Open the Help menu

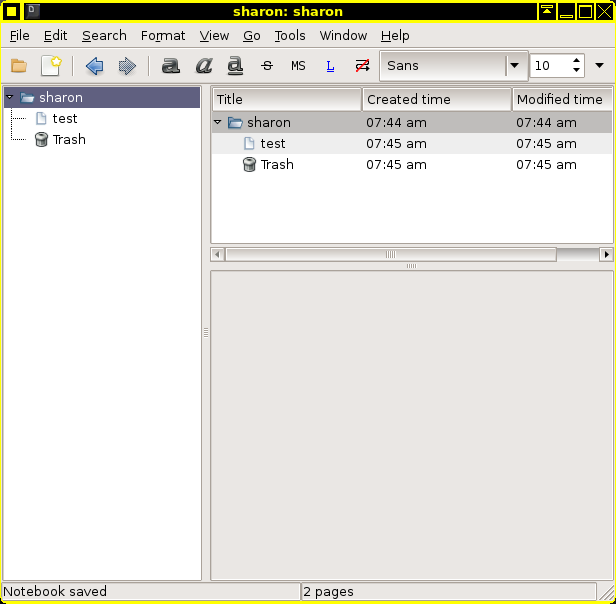click(395, 36)
